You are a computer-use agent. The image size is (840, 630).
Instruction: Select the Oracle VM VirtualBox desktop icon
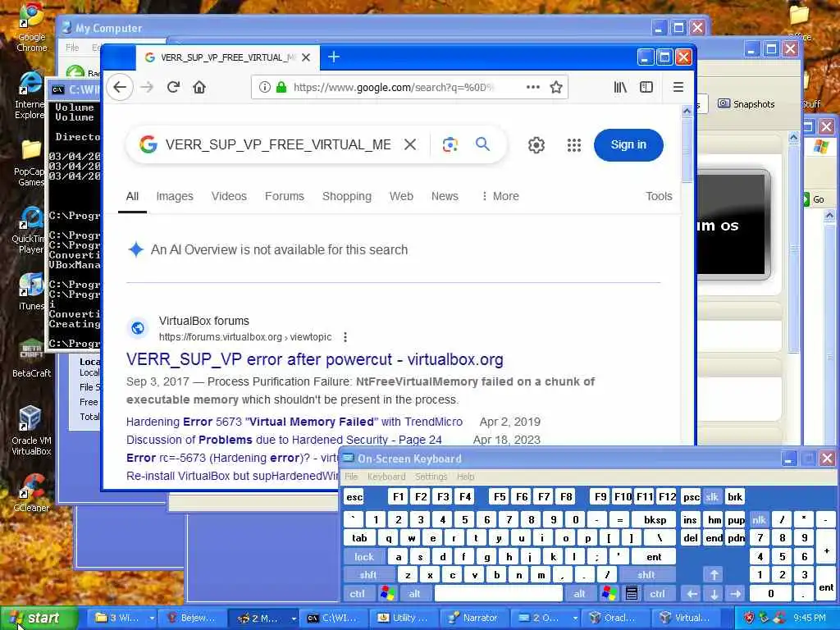pos(31,430)
